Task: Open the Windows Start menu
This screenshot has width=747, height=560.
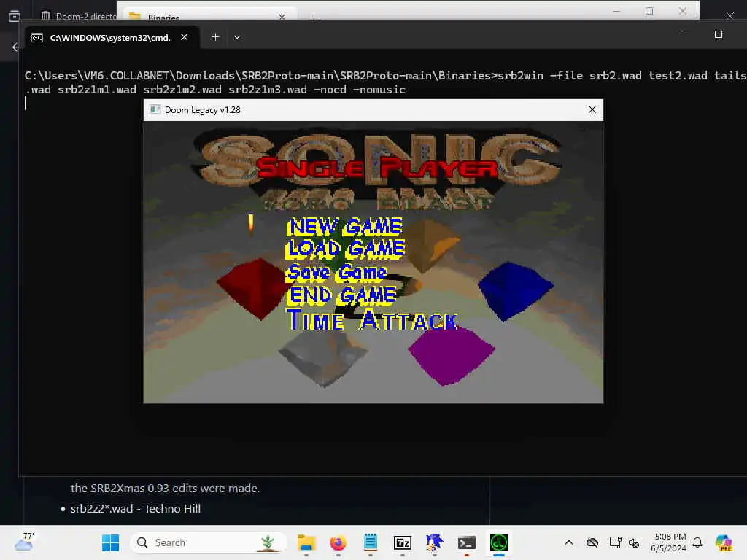Action: point(111,542)
